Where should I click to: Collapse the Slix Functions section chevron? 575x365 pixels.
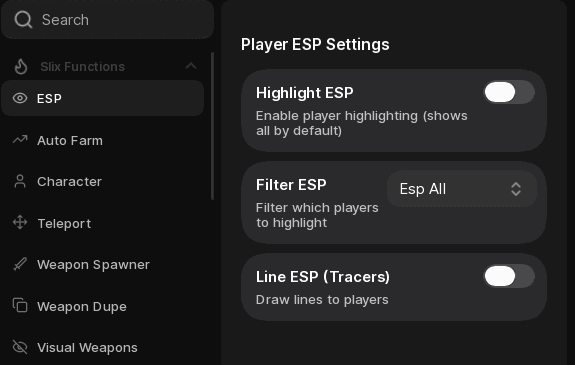click(x=191, y=66)
